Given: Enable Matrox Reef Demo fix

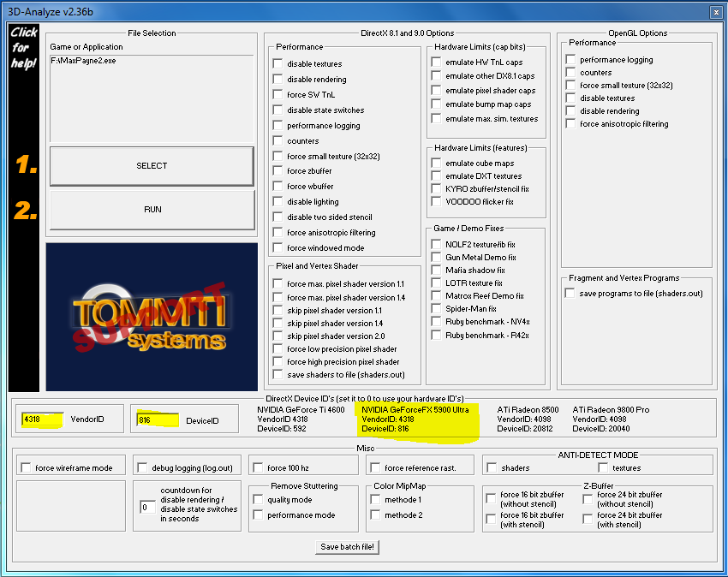Looking at the screenshot, I should coord(436,295).
